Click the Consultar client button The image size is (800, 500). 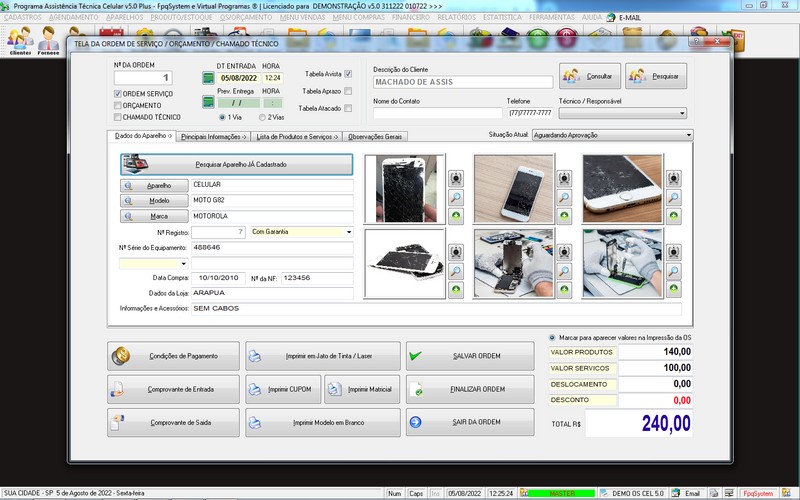click(x=590, y=76)
